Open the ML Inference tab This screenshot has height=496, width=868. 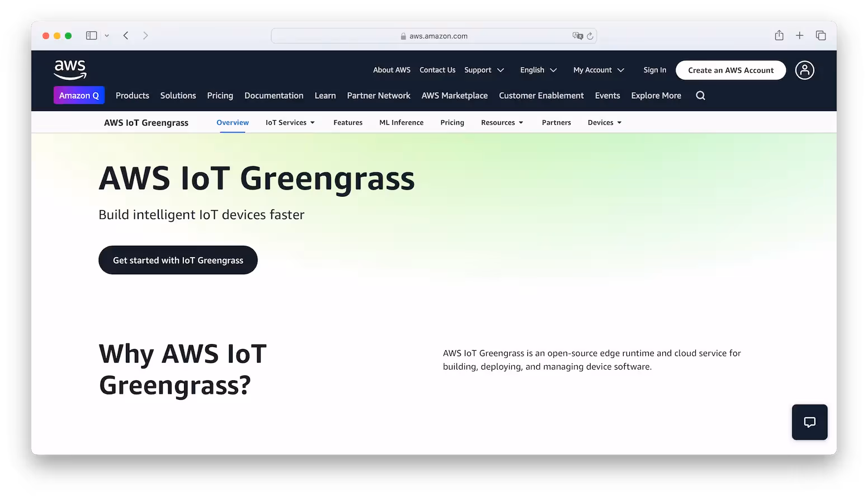tap(402, 122)
